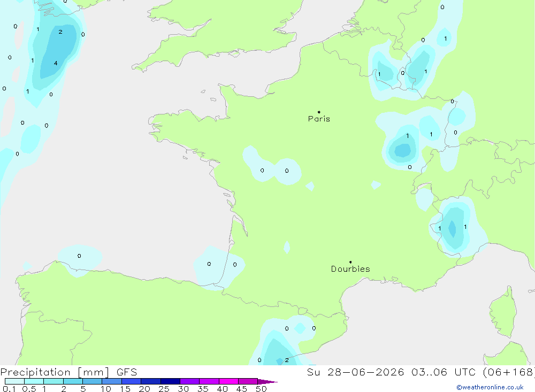Viewport: 535px width, 392px height.
Task: Click the '0.5' legend scale value
Action: click(x=29, y=389)
